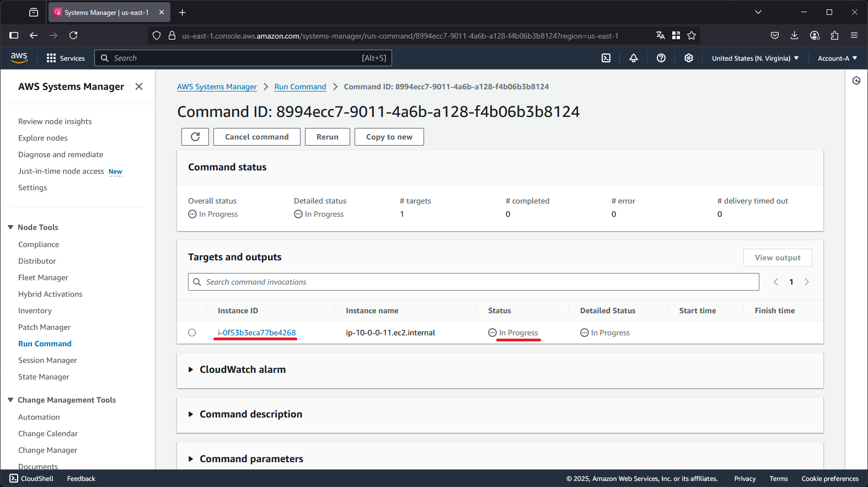Click the Pocket save icon

click(x=775, y=35)
